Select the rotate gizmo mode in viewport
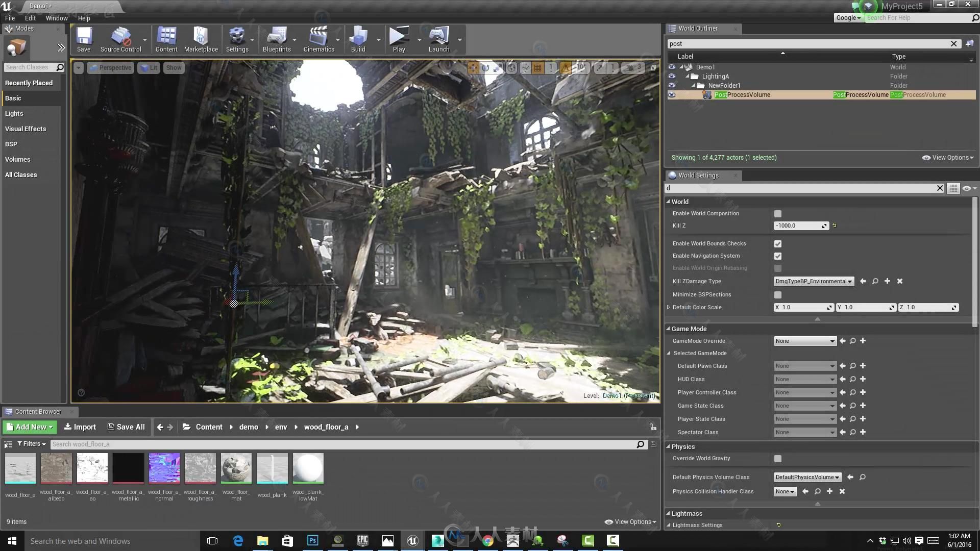 485,67
